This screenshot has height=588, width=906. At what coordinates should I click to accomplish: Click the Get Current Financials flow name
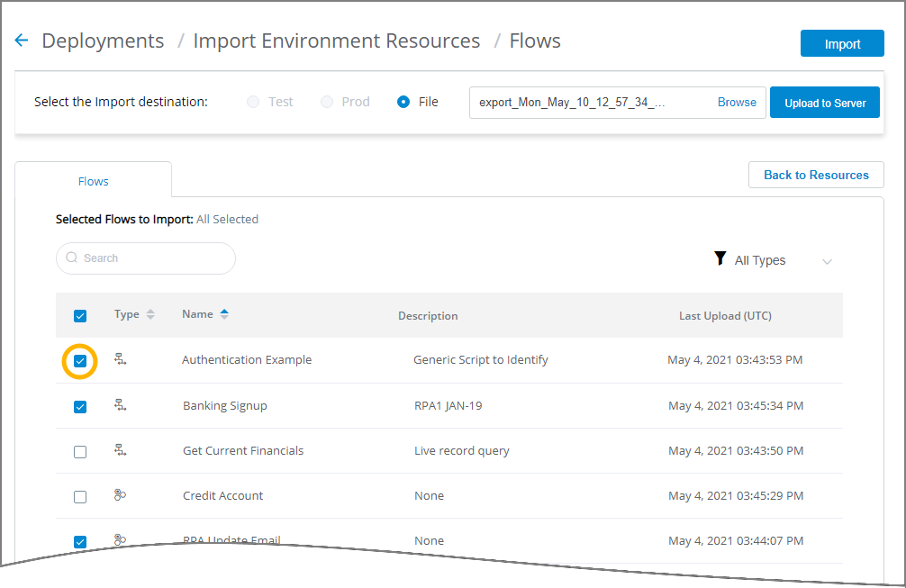point(243,450)
